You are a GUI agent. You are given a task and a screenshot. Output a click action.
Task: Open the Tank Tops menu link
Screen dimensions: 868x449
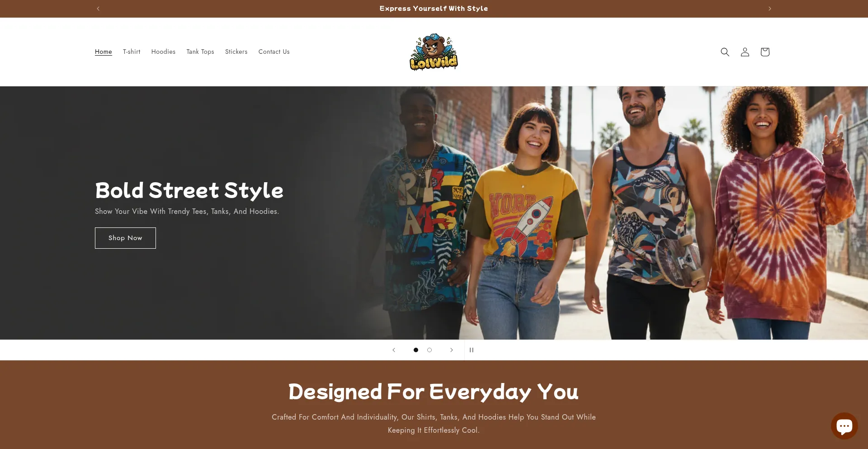(x=200, y=52)
